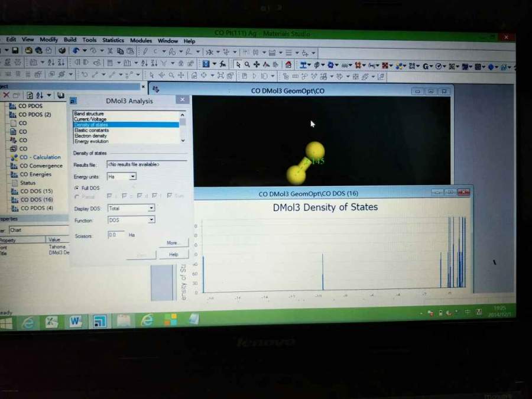This screenshot has height=399, width=532.
Task: Open the Modify menu
Action: (x=48, y=40)
